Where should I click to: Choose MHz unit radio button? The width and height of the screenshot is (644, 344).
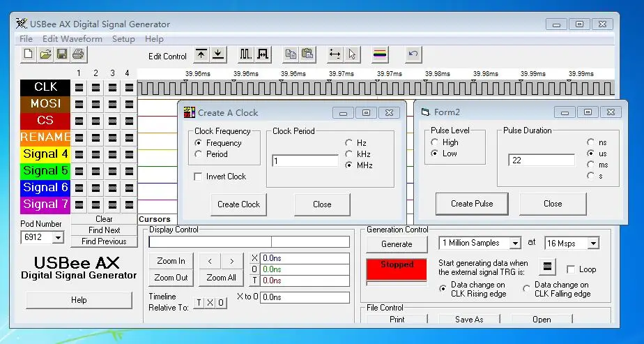(348, 165)
